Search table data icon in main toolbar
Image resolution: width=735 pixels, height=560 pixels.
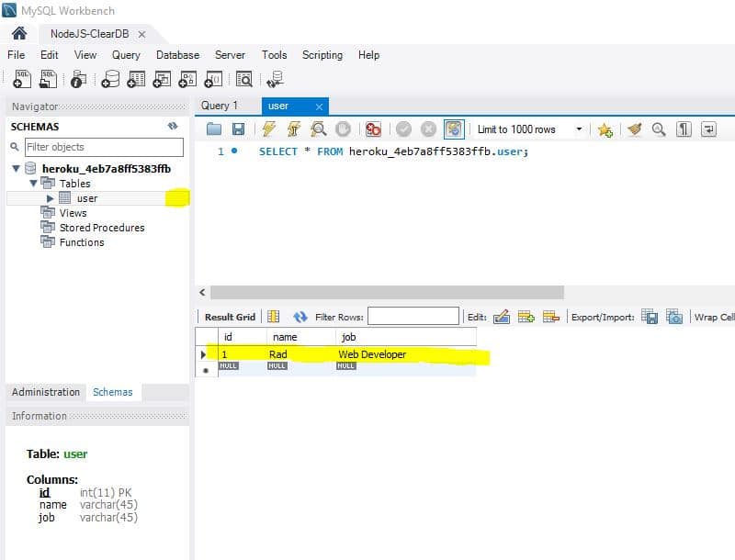pos(243,79)
